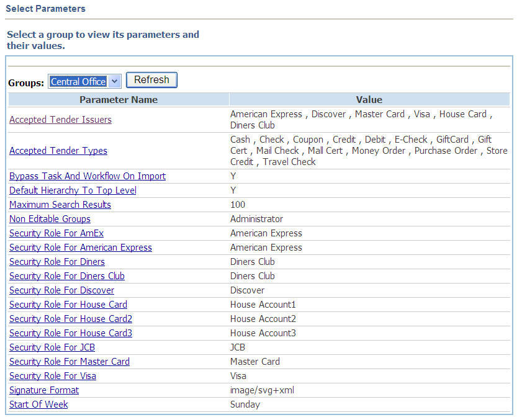The image size is (517, 420).
Task: Select the Y value for Default Hierarchy
Action: pos(233,190)
